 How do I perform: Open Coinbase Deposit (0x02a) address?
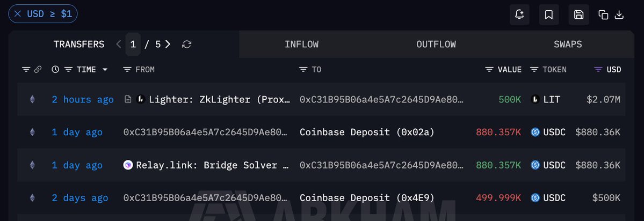(367, 132)
